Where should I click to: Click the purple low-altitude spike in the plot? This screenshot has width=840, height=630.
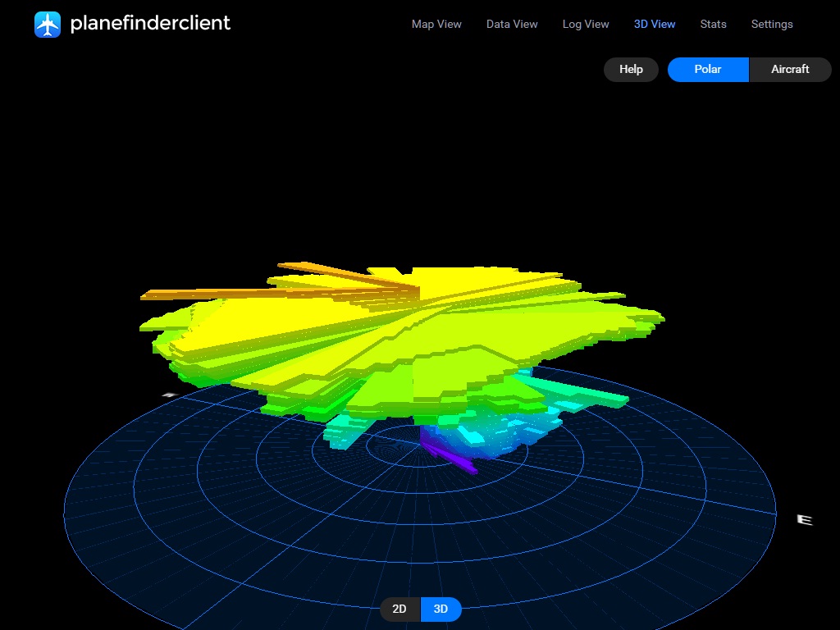click(x=451, y=457)
